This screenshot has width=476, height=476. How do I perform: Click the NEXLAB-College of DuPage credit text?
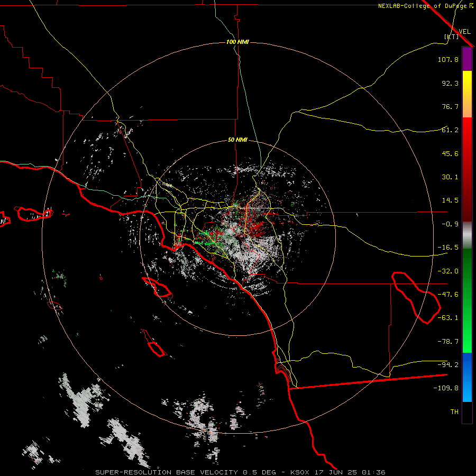point(422,6)
